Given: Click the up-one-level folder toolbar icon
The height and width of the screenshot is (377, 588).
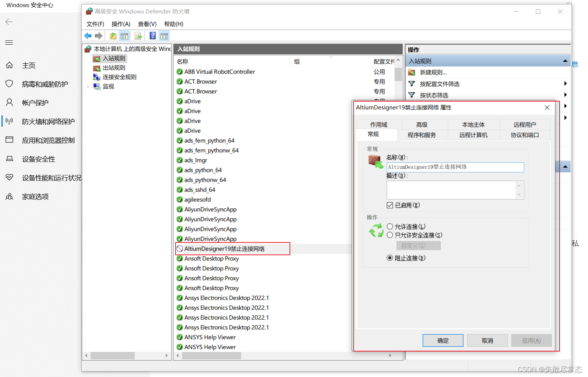Looking at the screenshot, I should (x=113, y=36).
